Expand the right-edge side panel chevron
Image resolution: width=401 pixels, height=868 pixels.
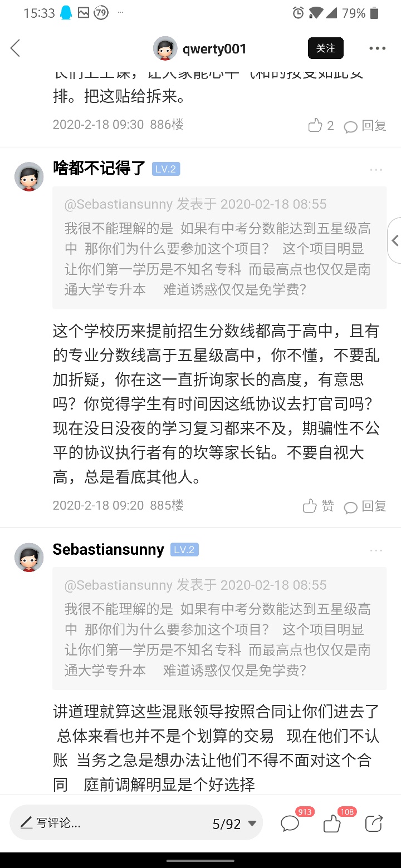395,240
